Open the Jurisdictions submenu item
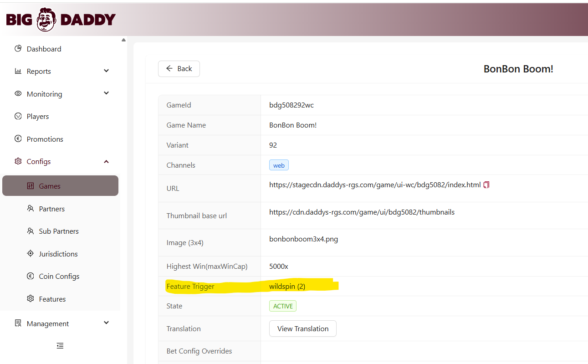This screenshot has height=364, width=588. (60, 254)
